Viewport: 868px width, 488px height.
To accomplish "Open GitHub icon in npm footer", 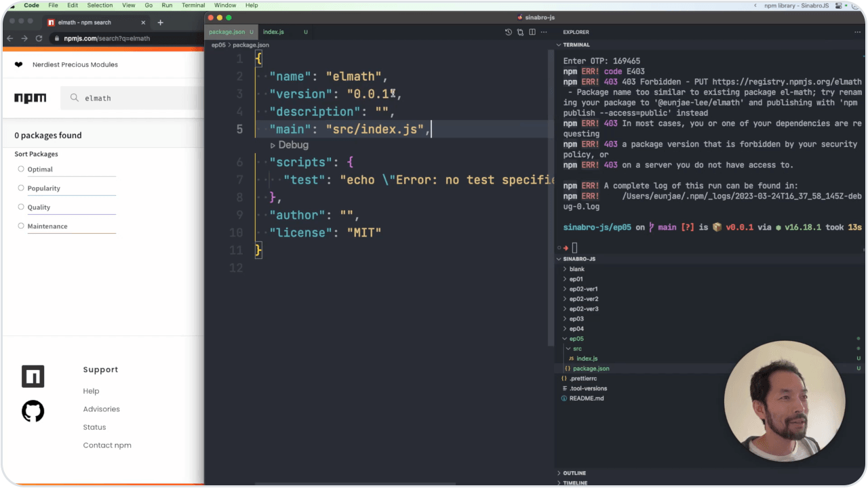I will [x=33, y=411].
